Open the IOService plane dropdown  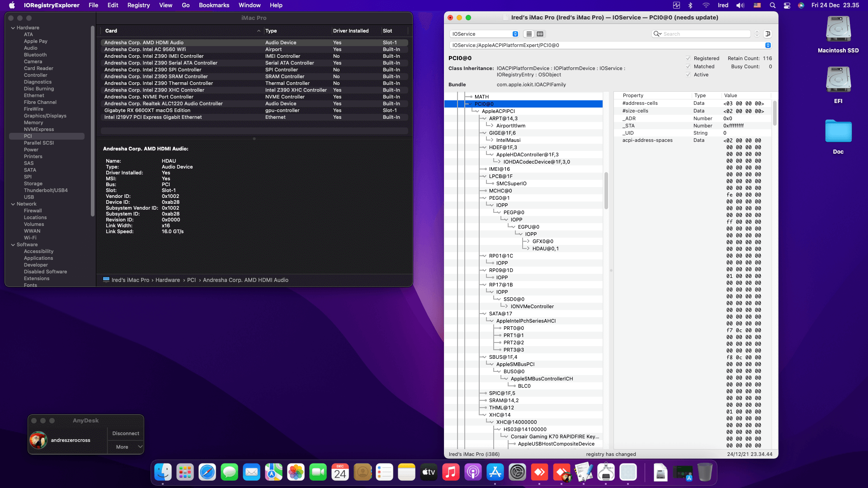pyautogui.click(x=484, y=34)
